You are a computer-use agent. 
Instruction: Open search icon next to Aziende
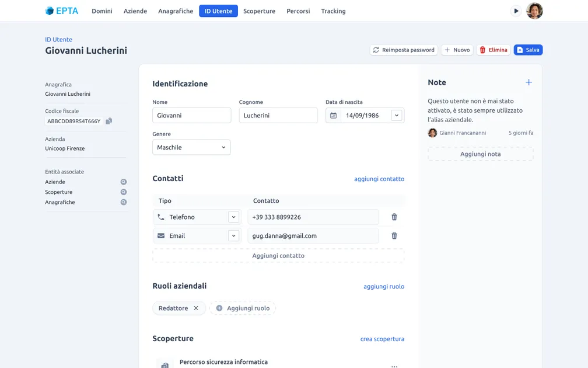(124, 182)
